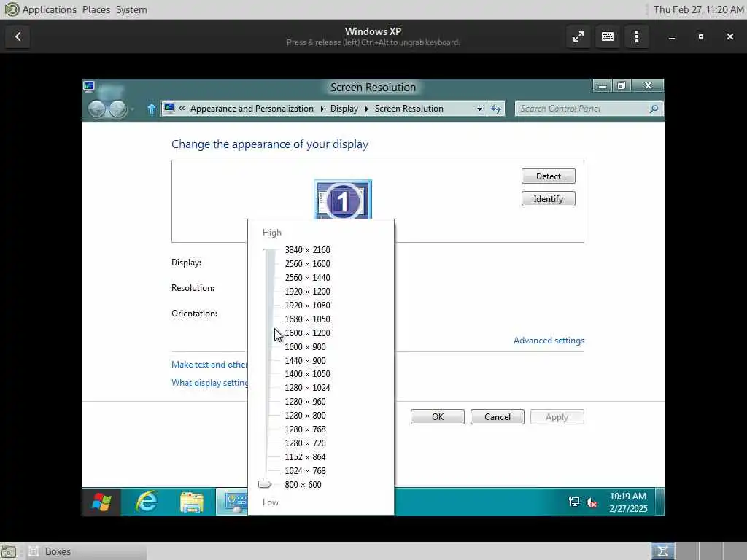Expand the breadcrumb double-chevron overflow
Viewport: 747px width, 560px height.
tap(182, 109)
